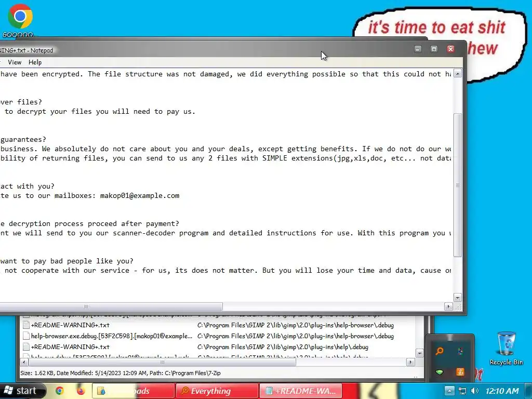
Task: Click the file icon of help-browser.exe.debug row
Action: [26, 336]
